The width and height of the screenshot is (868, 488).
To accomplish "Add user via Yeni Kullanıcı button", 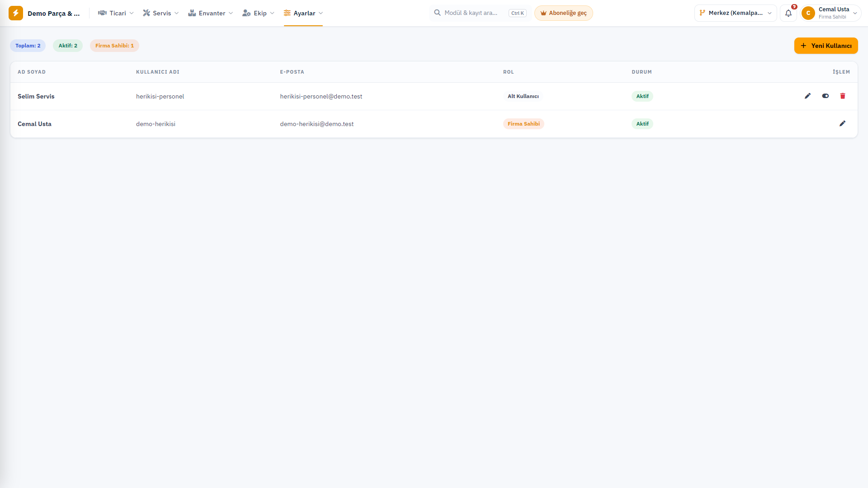I will click(x=826, y=46).
